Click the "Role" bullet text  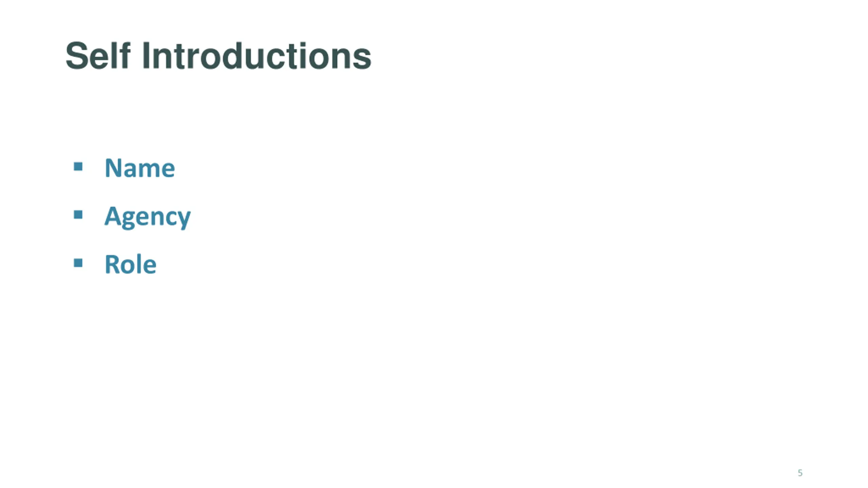pos(131,264)
